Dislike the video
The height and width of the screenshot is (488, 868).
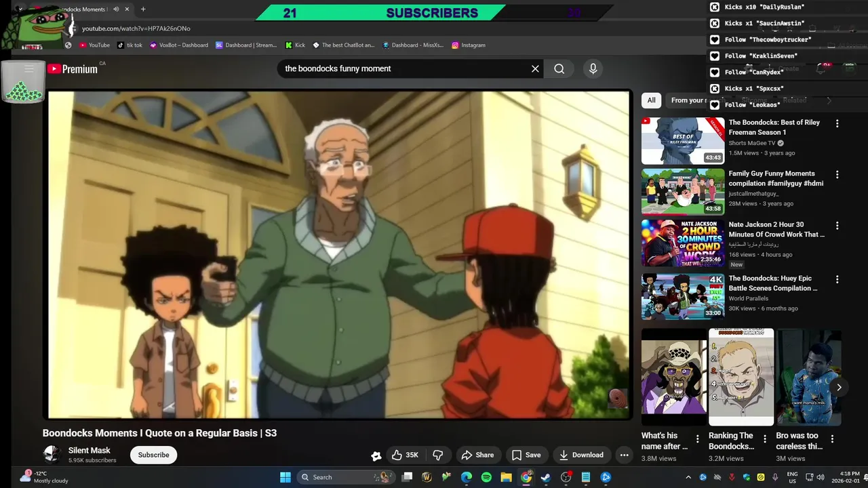(x=438, y=455)
